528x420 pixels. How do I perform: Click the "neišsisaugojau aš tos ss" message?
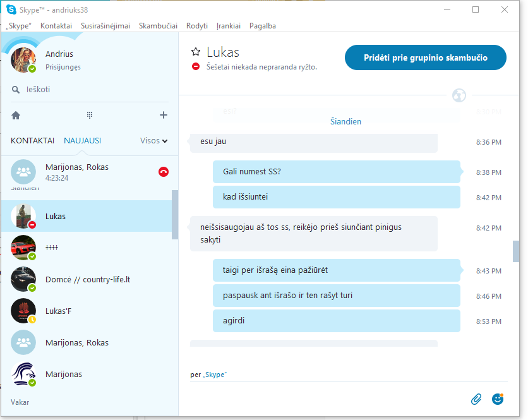[314, 234]
